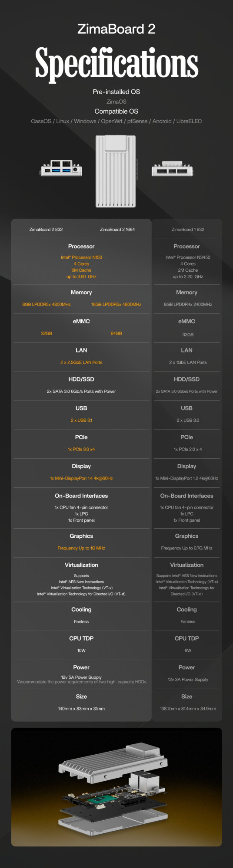This screenshot has height=868, width=233.
Task: Click the Intel Processor N150 text
Action: [81, 257]
